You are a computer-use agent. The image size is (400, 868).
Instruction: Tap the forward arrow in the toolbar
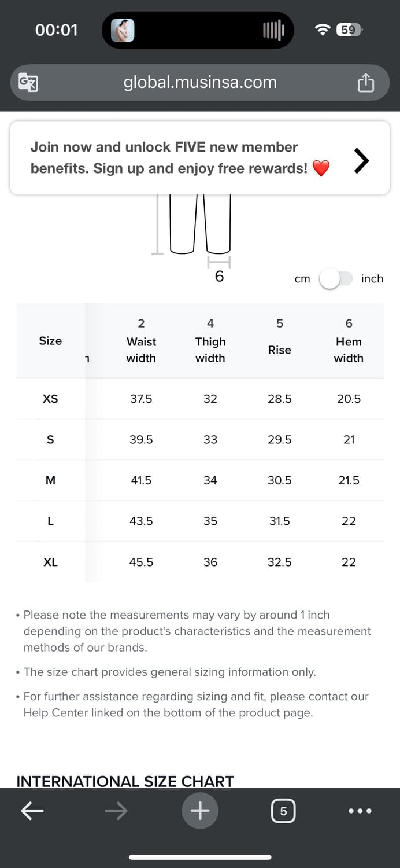[116, 811]
